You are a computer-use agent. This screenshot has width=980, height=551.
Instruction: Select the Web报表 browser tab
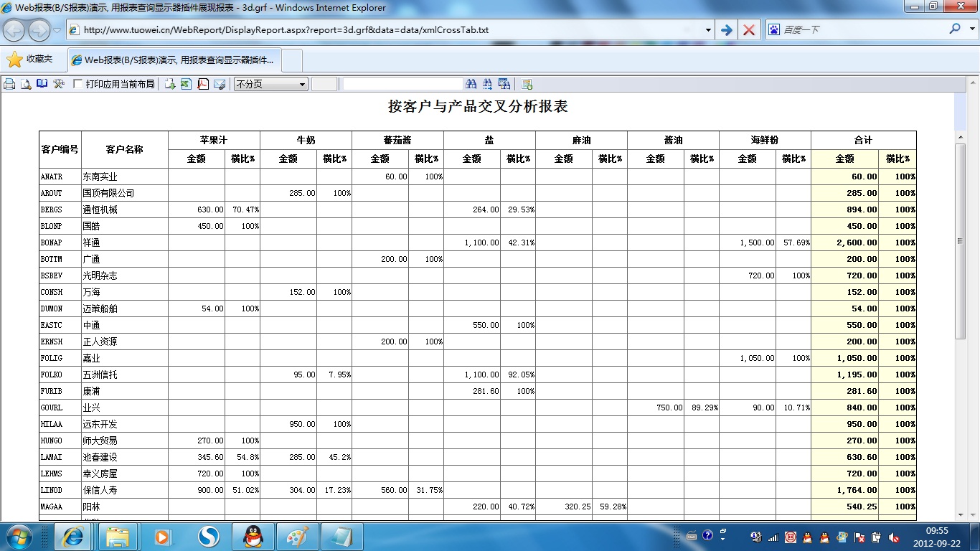(174, 60)
